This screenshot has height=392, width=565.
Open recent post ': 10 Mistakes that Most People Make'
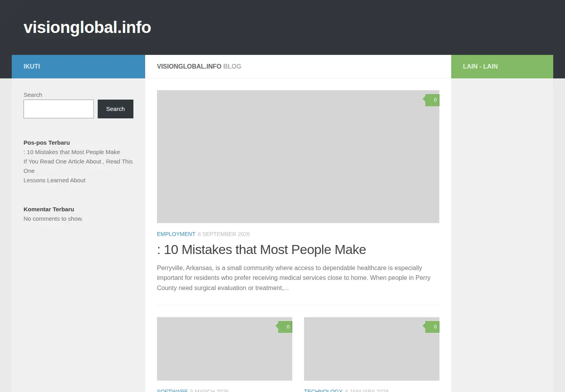(72, 152)
